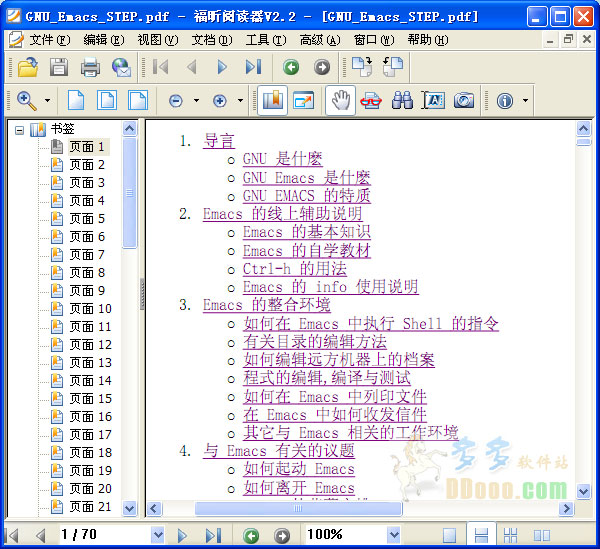Toggle the bookmarks panel icon
This screenshot has width=600, height=549.
point(272,100)
